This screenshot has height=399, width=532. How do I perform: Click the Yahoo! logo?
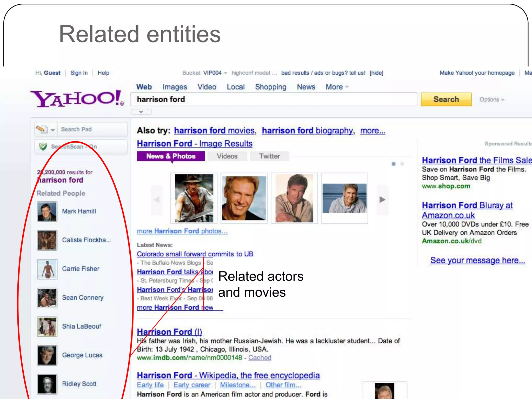[x=77, y=99]
